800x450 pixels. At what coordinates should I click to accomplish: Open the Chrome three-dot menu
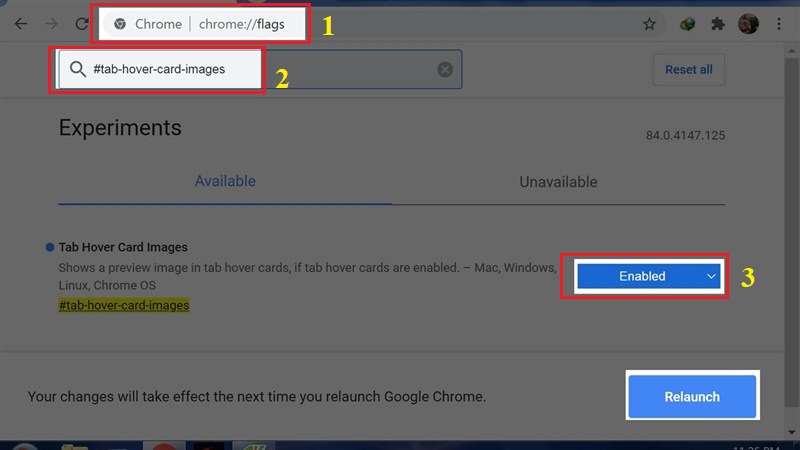(x=779, y=23)
